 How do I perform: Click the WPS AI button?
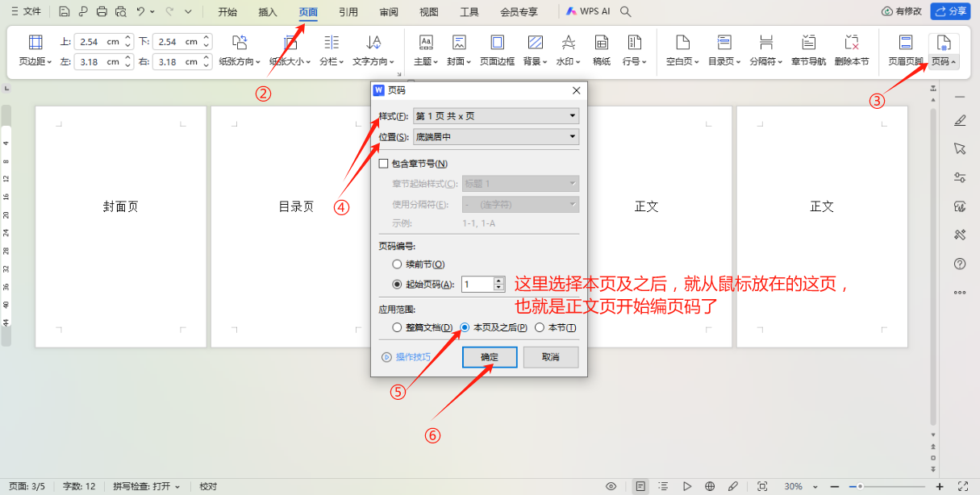(586, 12)
